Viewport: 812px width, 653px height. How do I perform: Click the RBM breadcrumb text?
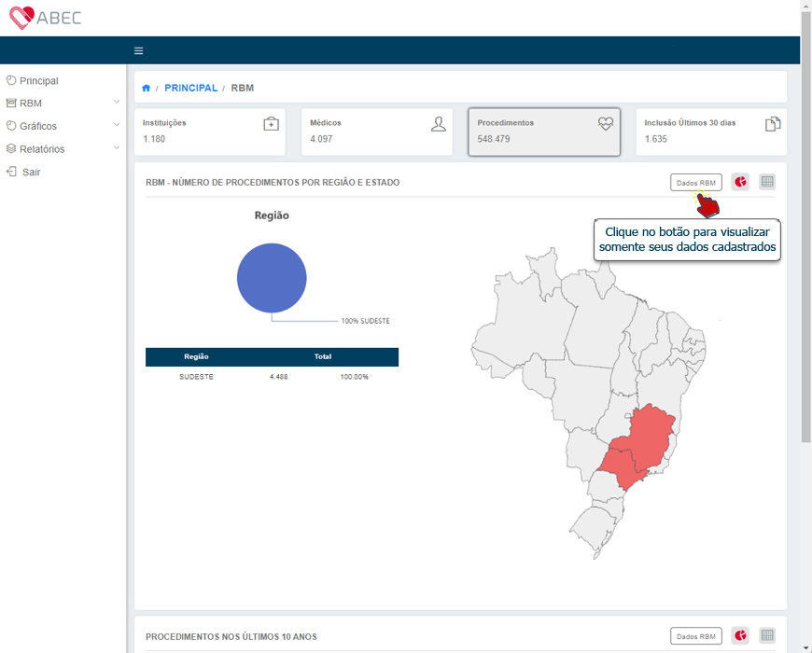tap(243, 88)
